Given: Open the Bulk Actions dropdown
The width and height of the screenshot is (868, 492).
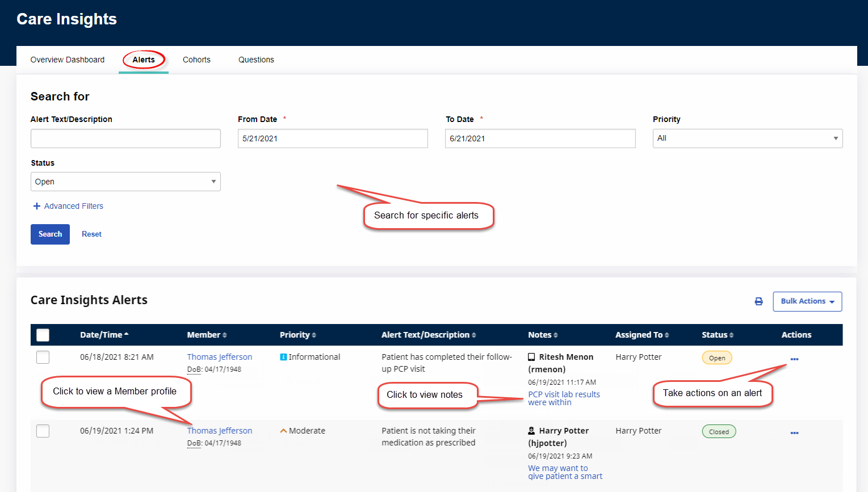Looking at the screenshot, I should coord(807,301).
